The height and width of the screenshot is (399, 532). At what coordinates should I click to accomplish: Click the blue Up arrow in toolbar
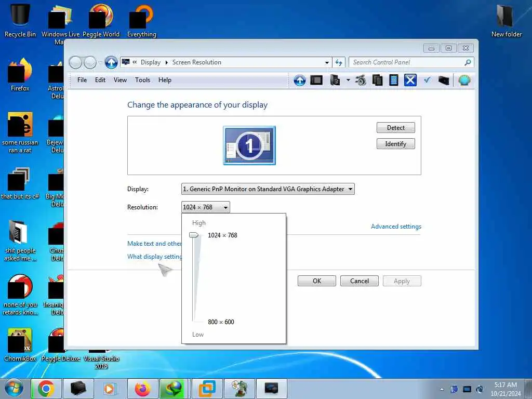299,81
